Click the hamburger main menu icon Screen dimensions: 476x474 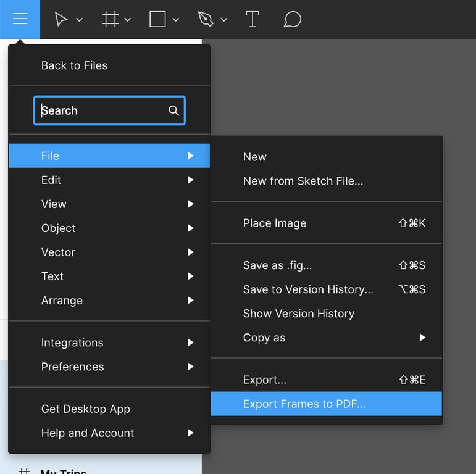tap(20, 19)
